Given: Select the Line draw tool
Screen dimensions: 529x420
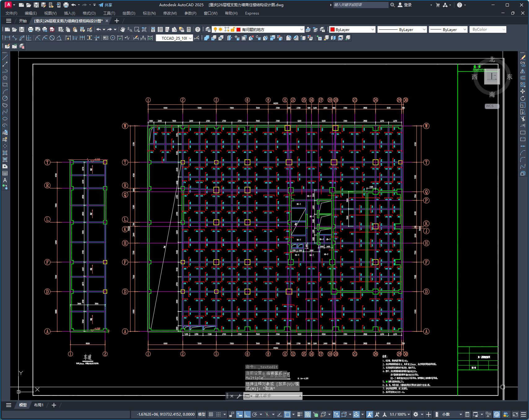Looking at the screenshot, I should [5, 57].
